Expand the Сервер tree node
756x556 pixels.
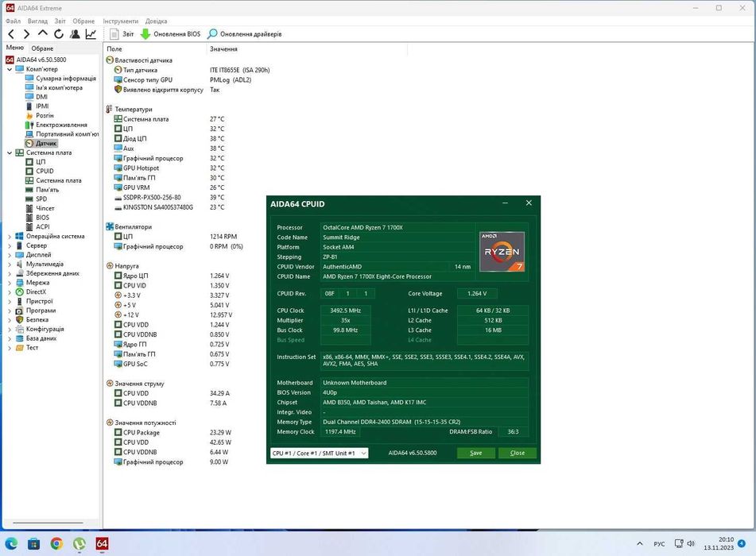(10, 245)
